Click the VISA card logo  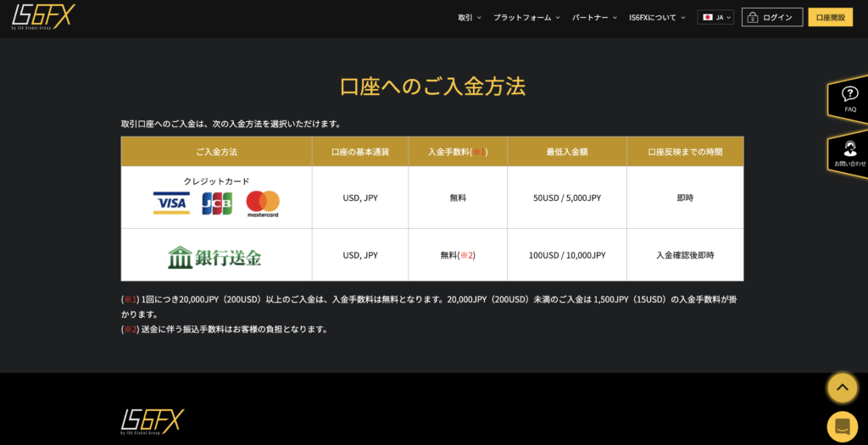click(x=171, y=203)
